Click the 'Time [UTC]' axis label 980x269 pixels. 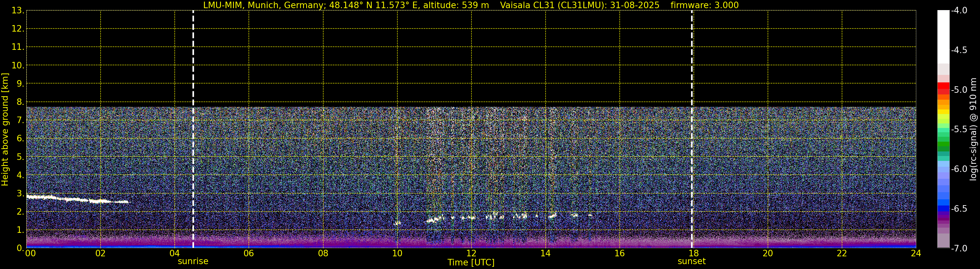[471, 262]
